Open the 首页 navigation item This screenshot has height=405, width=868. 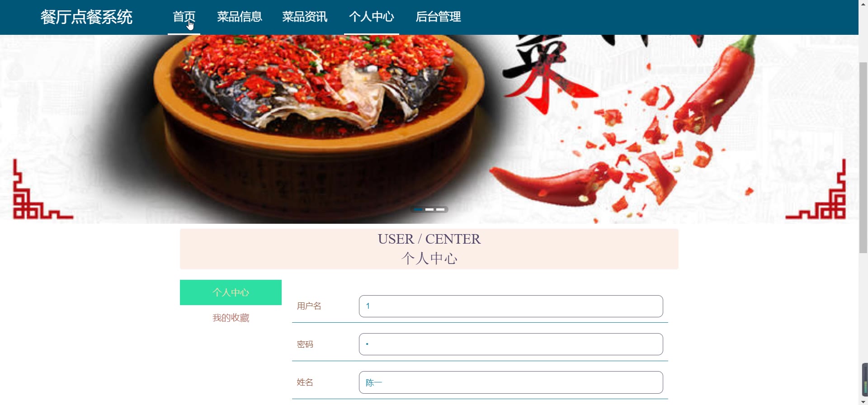(x=184, y=17)
